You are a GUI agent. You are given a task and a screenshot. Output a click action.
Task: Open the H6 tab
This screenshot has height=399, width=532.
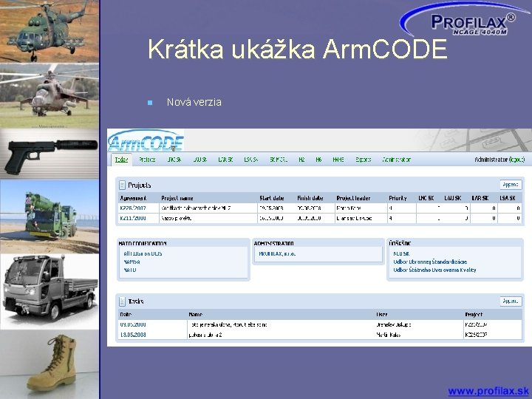[318, 160]
